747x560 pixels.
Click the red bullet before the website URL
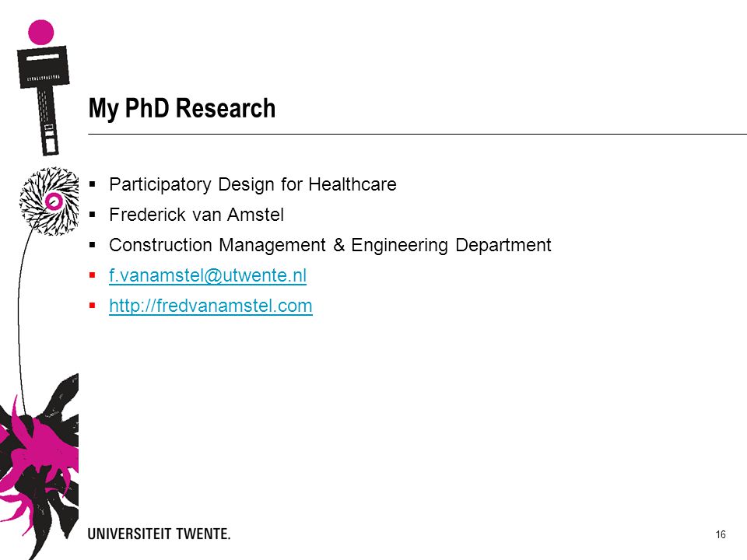tap(93, 305)
